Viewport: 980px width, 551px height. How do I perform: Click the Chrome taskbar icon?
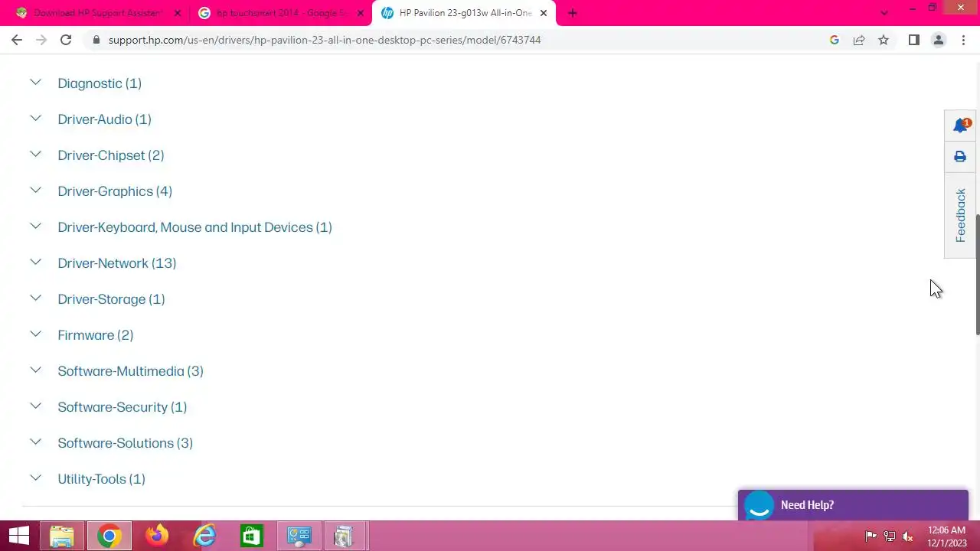coord(109,536)
